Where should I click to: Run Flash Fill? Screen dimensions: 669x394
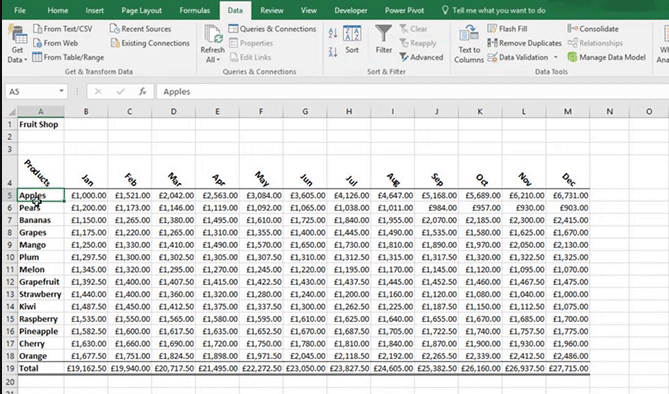click(x=507, y=29)
